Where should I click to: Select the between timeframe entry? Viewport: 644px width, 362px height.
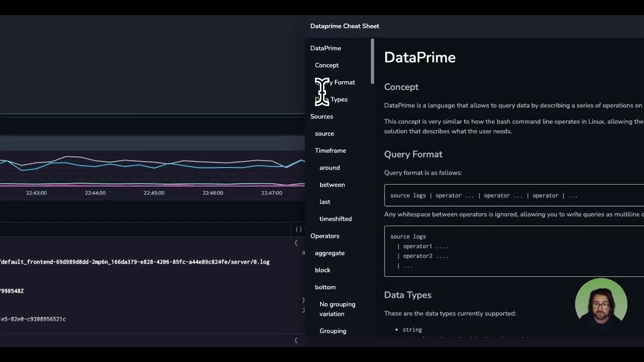click(332, 185)
